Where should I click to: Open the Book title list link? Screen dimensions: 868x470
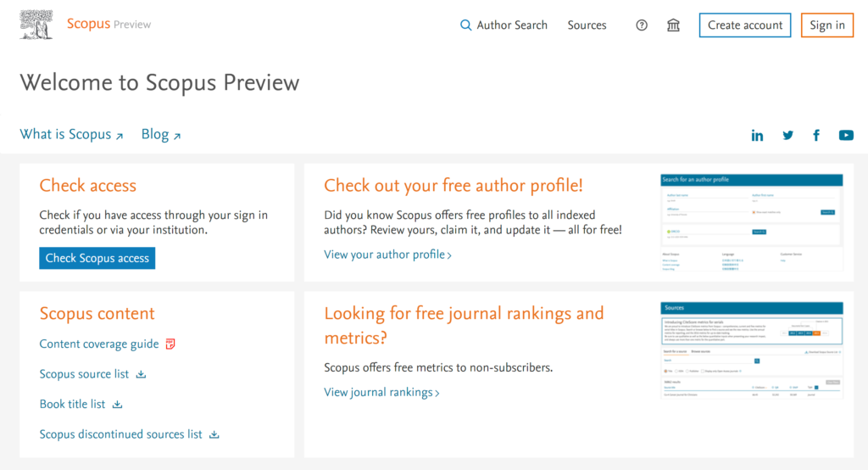(x=72, y=405)
